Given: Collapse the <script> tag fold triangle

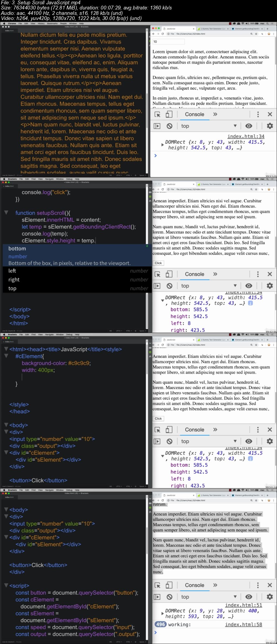Looking at the screenshot, I should pyautogui.click(x=6, y=586).
